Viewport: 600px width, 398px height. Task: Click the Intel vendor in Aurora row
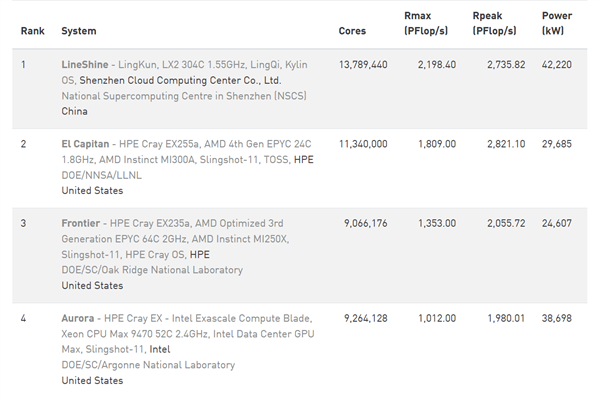click(160, 349)
